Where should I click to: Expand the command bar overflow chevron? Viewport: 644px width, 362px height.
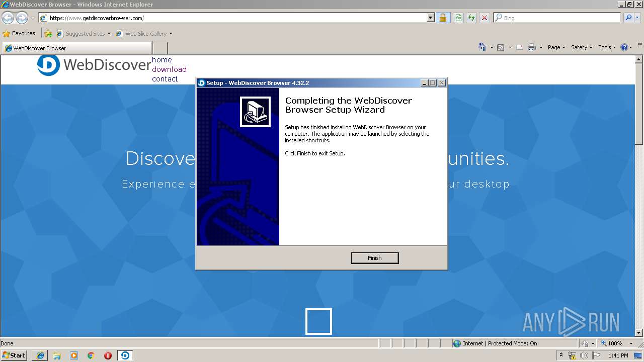pos(640,44)
